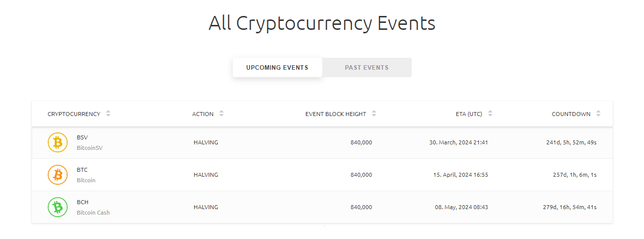Switch to Past Events tab
The height and width of the screenshot is (239, 644).
(367, 68)
